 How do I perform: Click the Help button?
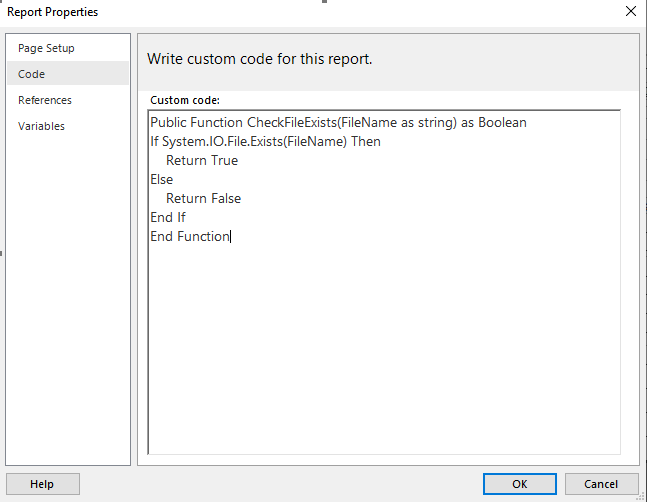pos(43,484)
